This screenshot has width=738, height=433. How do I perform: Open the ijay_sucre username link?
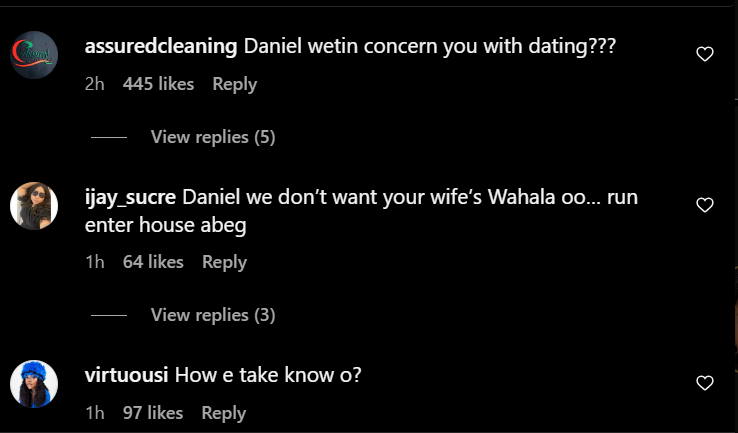[x=131, y=197]
